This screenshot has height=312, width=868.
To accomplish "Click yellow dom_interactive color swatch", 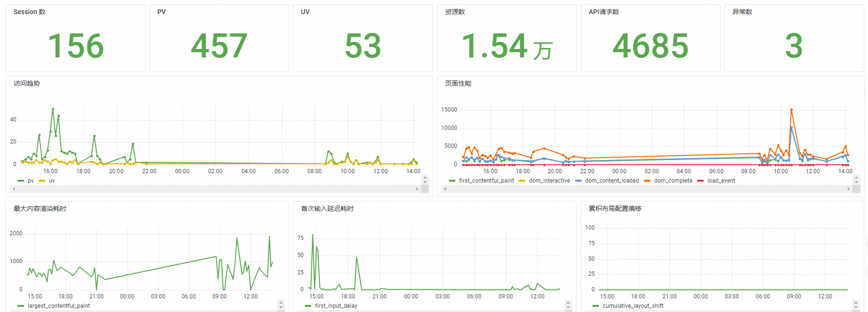I will (522, 181).
